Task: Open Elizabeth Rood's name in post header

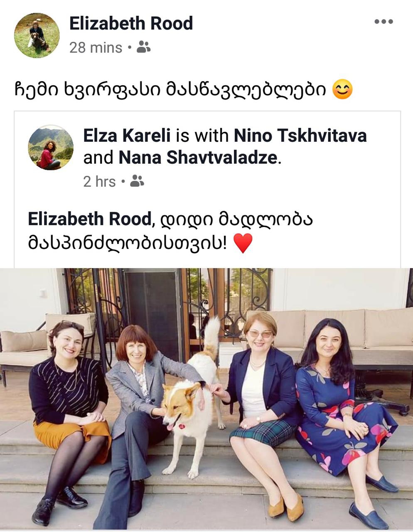Action: click(131, 23)
